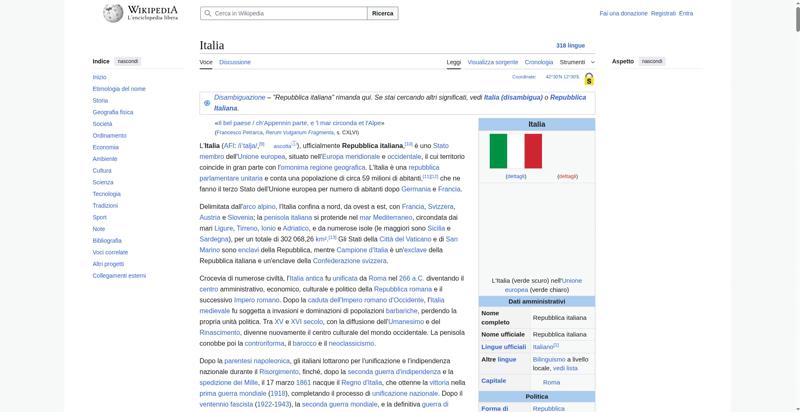Screen dimensions: 800x412
Task: Open the Cronologia tab
Action: (539, 62)
